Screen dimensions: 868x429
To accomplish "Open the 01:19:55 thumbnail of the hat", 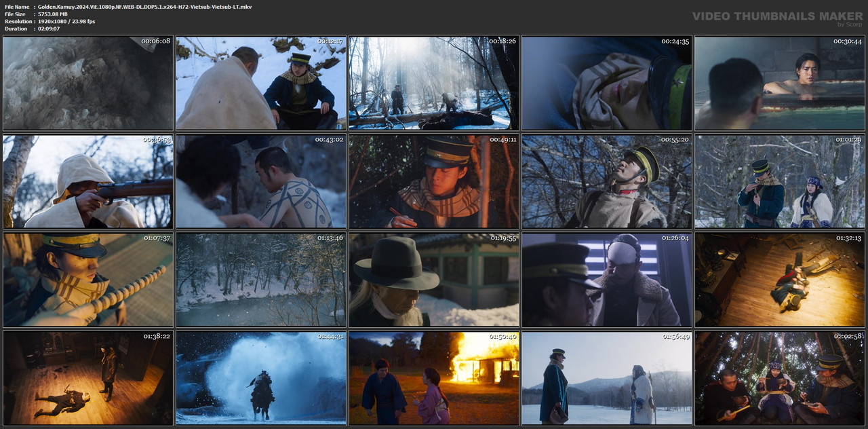I will point(434,280).
